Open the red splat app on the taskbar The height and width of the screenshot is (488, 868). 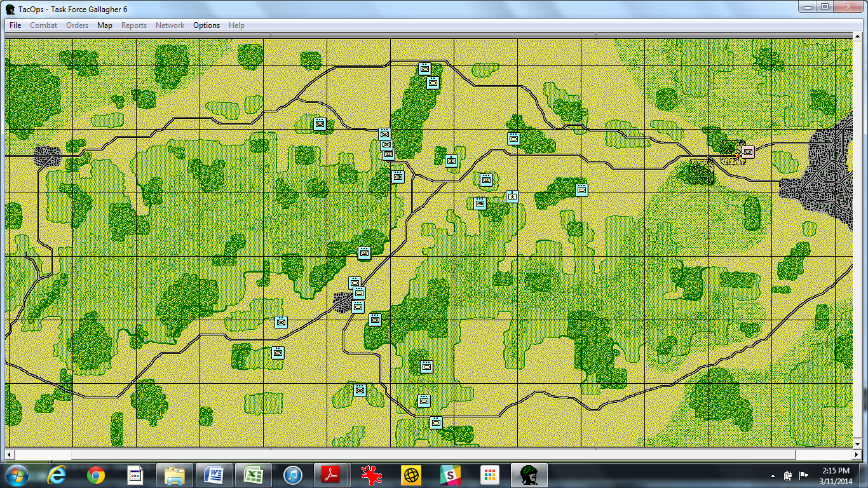click(371, 475)
